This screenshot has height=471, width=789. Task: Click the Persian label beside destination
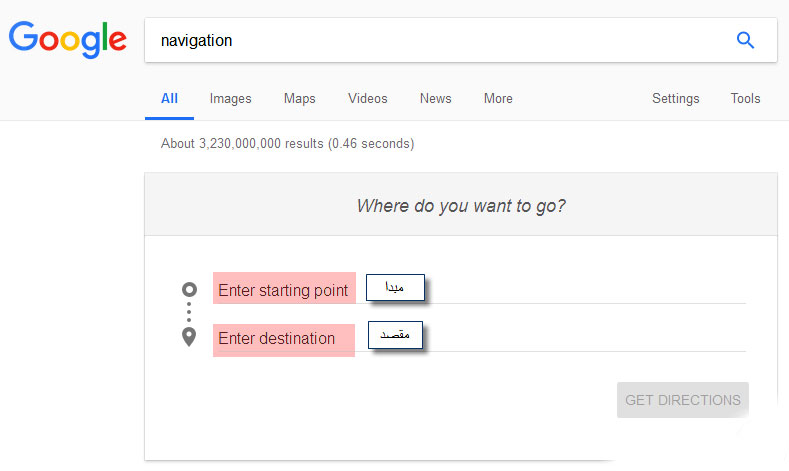[x=394, y=335]
